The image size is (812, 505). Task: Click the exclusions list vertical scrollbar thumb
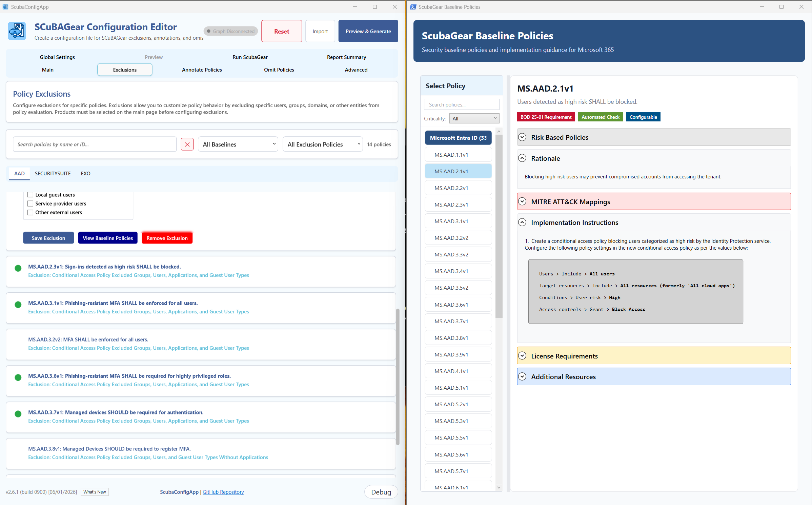pyautogui.click(x=398, y=376)
